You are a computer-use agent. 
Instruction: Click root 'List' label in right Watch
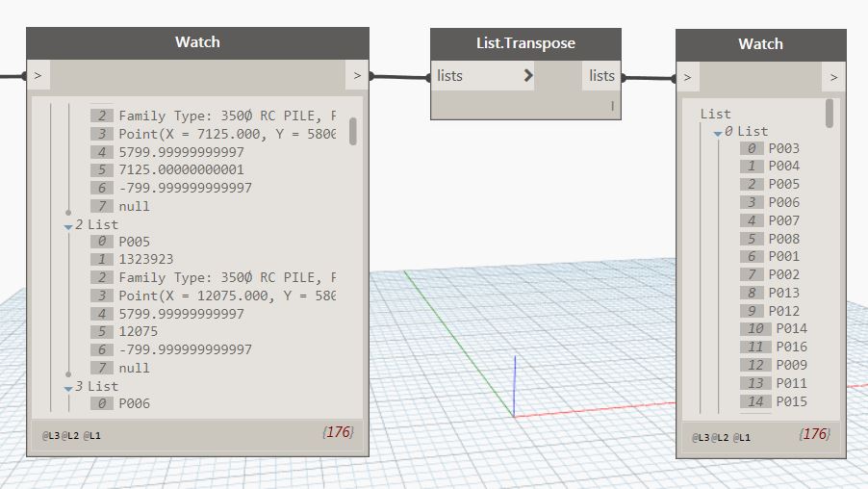click(716, 115)
